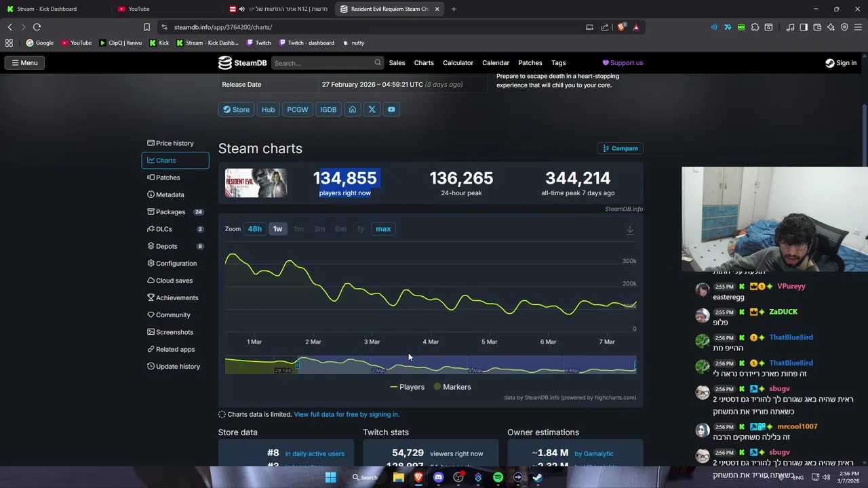Open Packages in the sidebar
This screenshot has width=868, height=488.
point(175,212)
